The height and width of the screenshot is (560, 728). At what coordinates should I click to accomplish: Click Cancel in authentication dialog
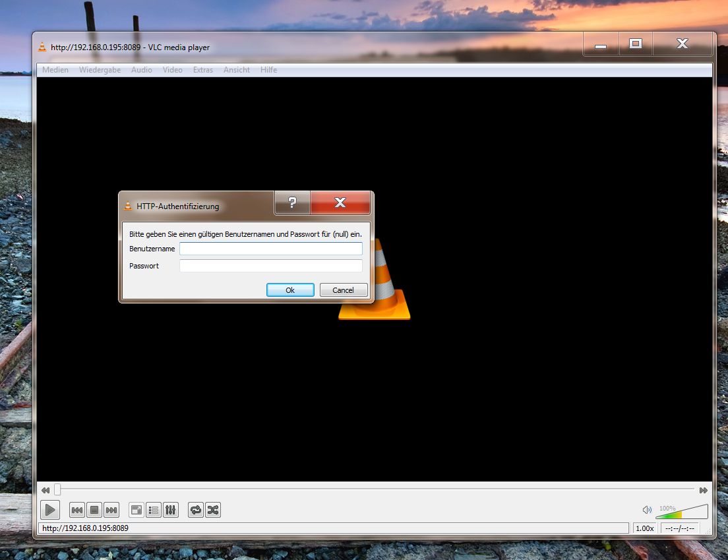click(343, 290)
